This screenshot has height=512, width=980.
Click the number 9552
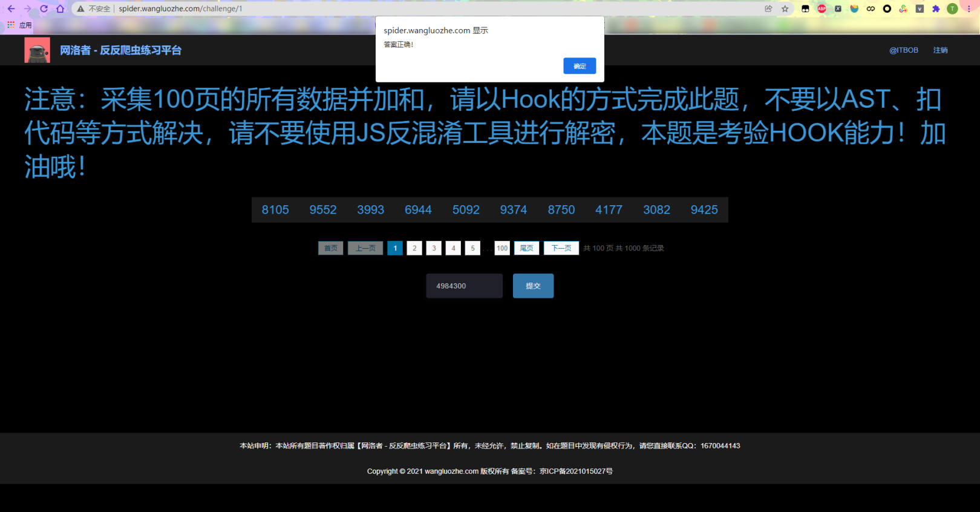click(x=323, y=210)
